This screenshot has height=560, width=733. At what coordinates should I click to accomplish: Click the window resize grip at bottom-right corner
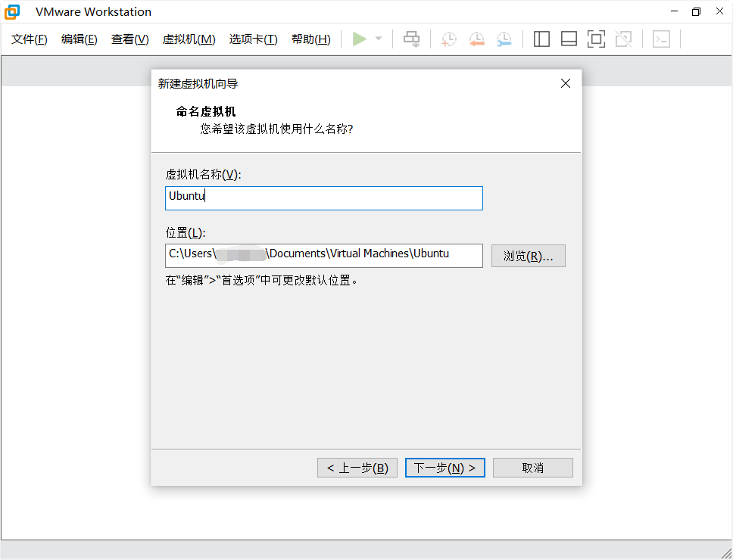pos(726,552)
